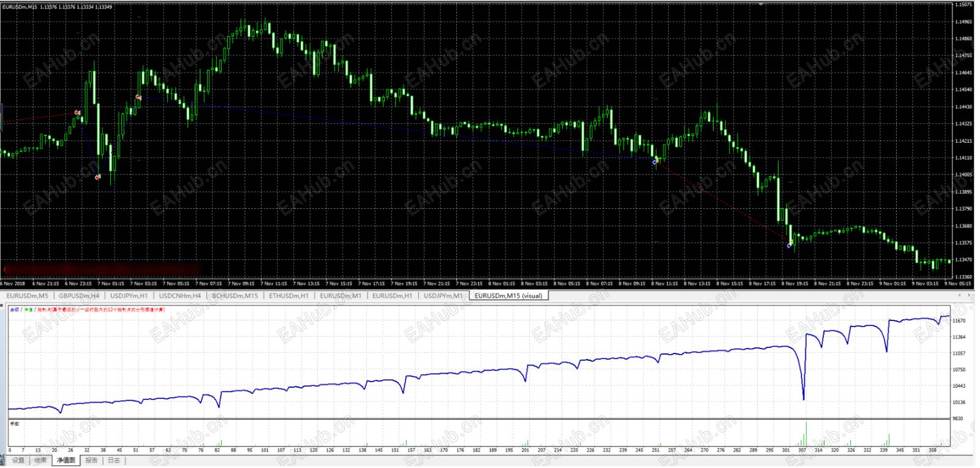Click the 201 trade number on the equity axis
Viewport: 980px width, 468px height.
click(x=526, y=450)
